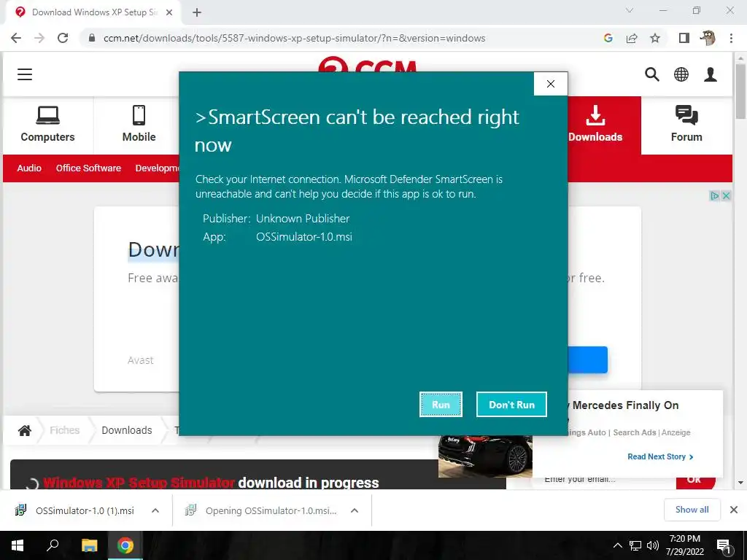Open the volume tray icon
The width and height of the screenshot is (747, 560).
tap(653, 545)
